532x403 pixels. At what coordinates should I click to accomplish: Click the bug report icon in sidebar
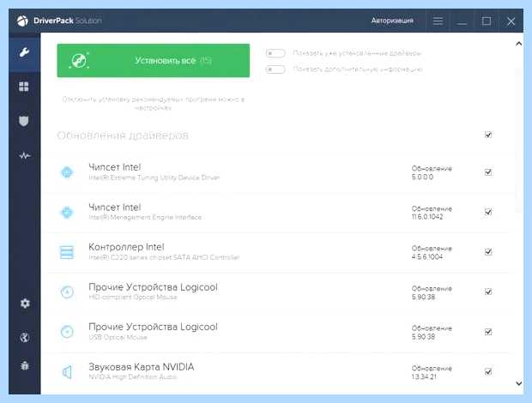point(25,365)
